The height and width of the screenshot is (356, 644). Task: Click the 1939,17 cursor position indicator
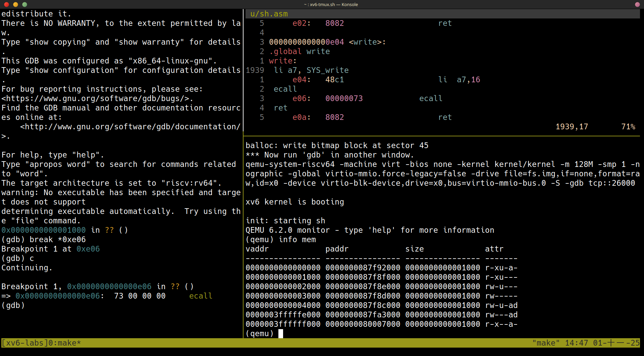coord(572,127)
